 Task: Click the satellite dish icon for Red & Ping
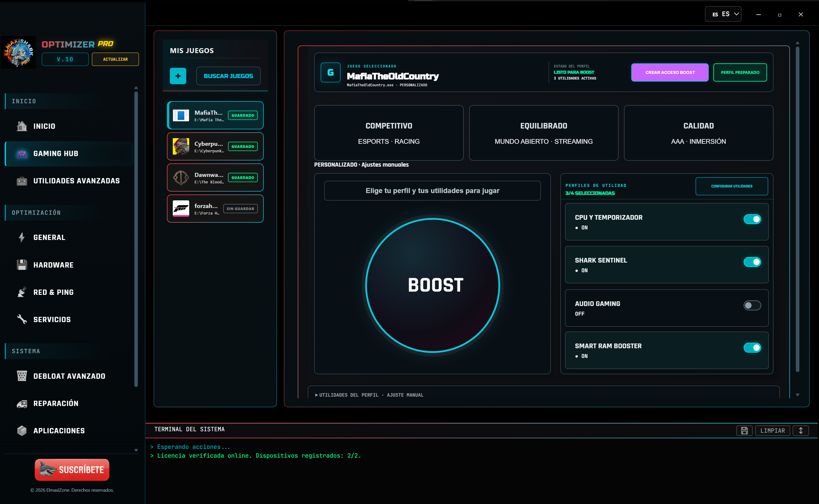click(22, 292)
